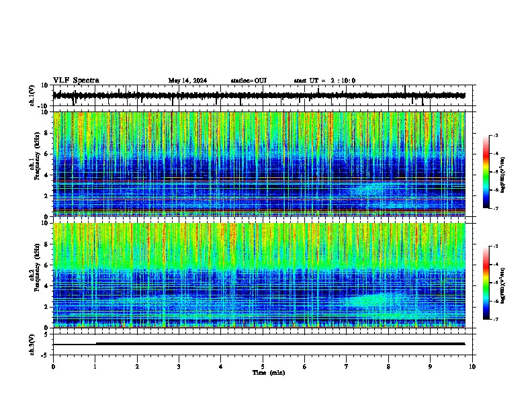
Task: Click the ch.1 spectrogram color scale bar
Action: [486, 172]
